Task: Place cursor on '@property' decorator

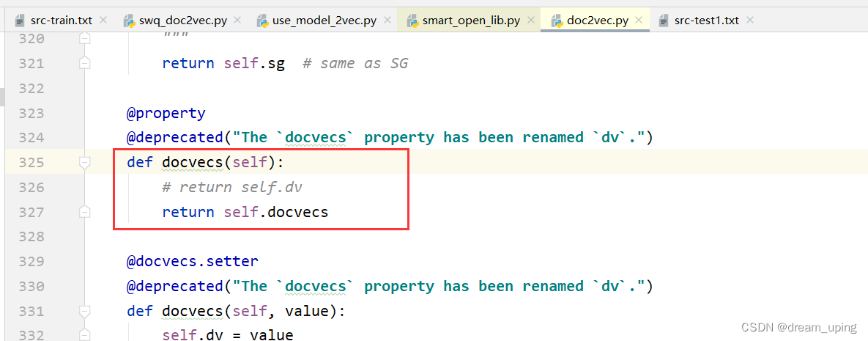Action: 166,114
